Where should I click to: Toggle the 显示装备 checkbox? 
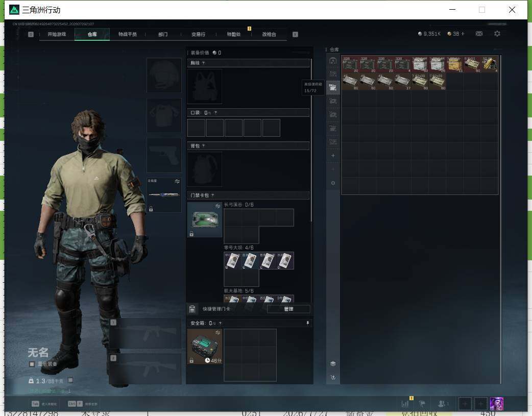click(32, 364)
